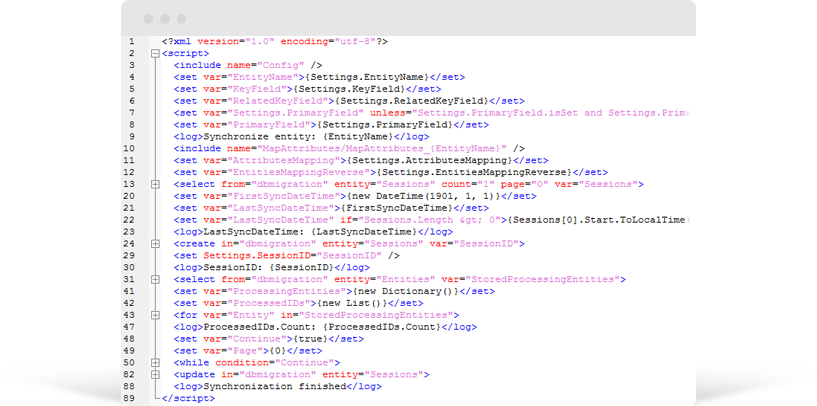Click the first window control dot

[x=148, y=19]
